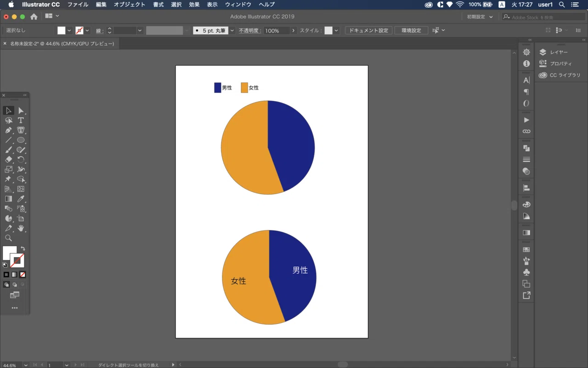The height and width of the screenshot is (368, 588).
Task: Swap fill and stroke colors arrow
Action: coord(23,249)
